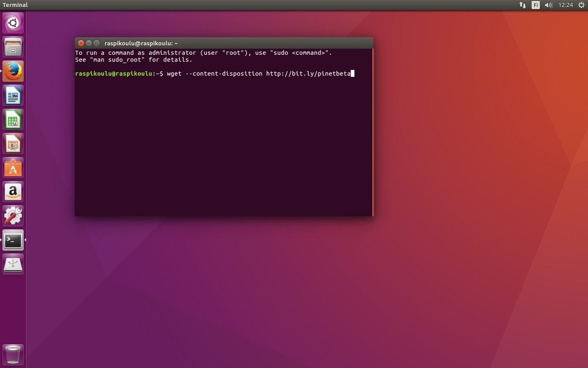The image size is (588, 368).
Task: Click the Terminal label in top panel
Action: (x=15, y=5)
